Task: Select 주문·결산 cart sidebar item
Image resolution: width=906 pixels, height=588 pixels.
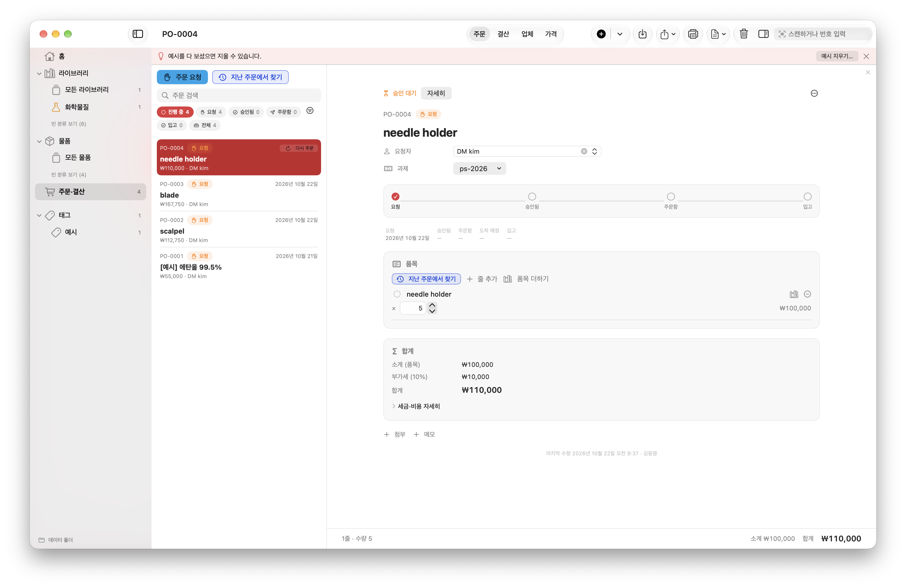Action: pos(91,191)
